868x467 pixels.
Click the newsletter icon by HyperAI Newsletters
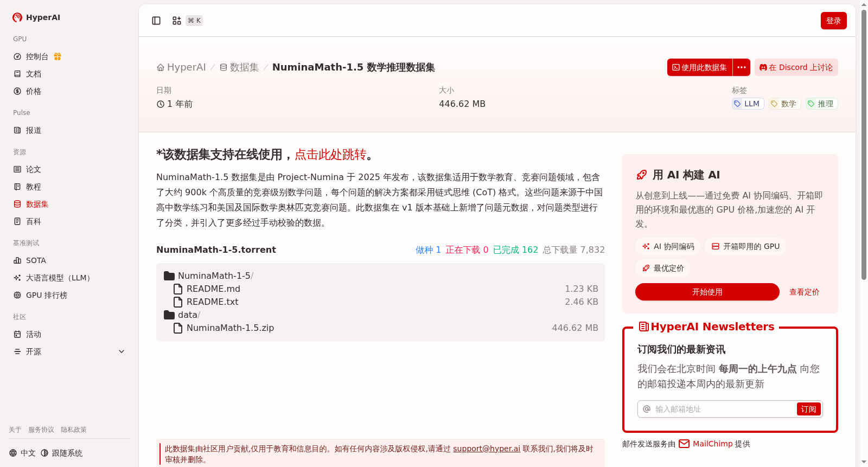[x=644, y=327]
